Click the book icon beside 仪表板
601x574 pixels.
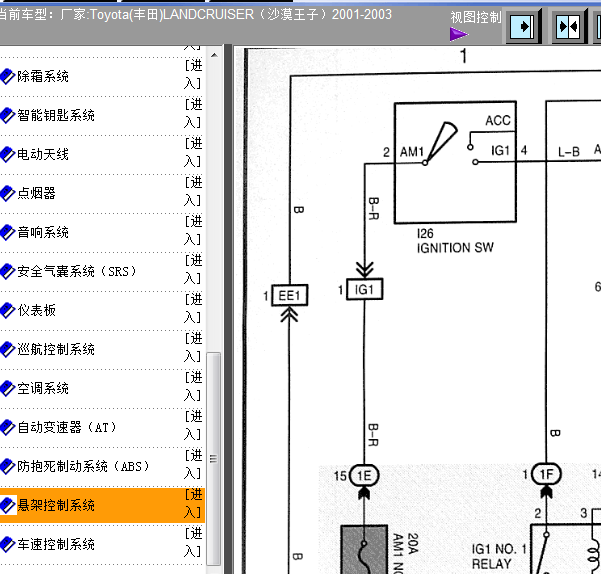7,310
